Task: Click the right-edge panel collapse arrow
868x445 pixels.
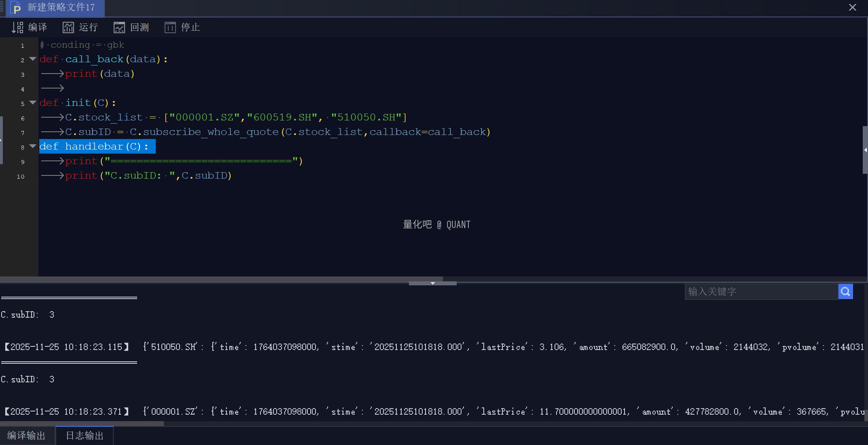Action: pyautogui.click(x=865, y=150)
